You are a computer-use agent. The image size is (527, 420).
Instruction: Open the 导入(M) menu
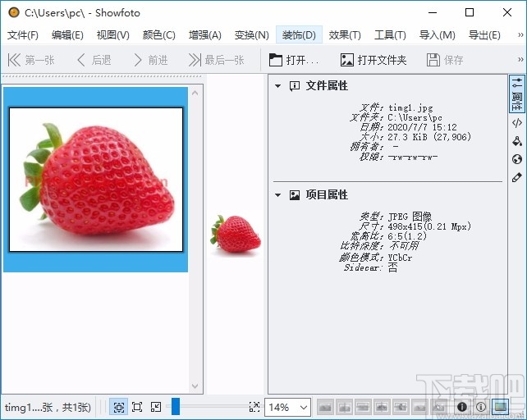(437, 35)
